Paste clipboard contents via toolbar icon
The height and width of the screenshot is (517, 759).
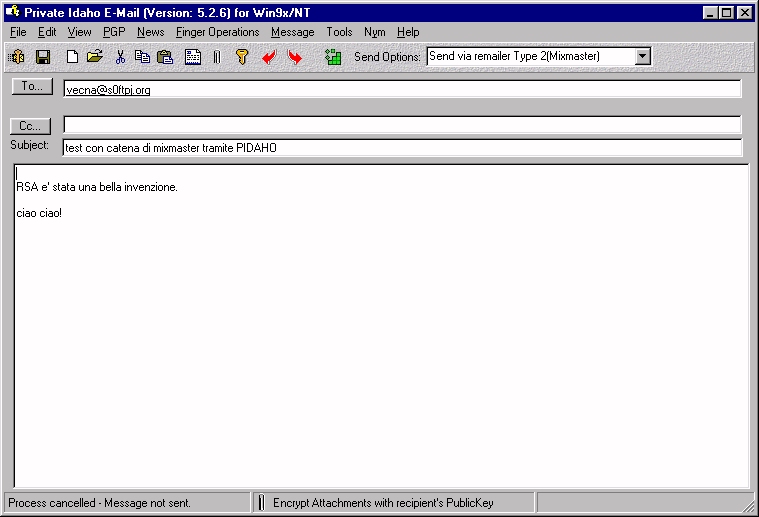pyautogui.click(x=165, y=57)
